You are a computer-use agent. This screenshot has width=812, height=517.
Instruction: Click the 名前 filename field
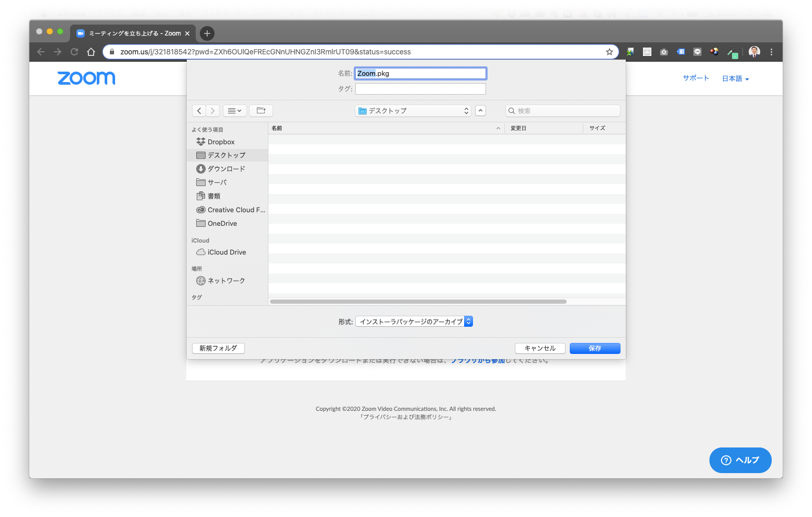tap(421, 73)
